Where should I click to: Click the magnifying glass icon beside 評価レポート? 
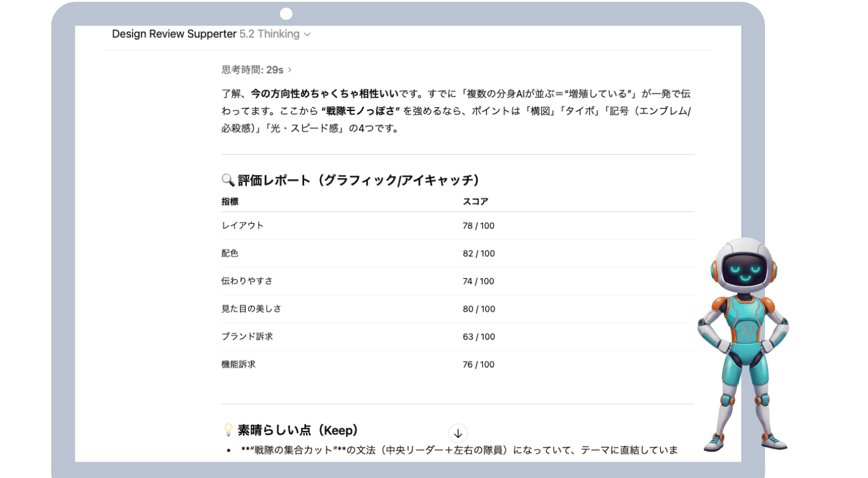(x=228, y=180)
